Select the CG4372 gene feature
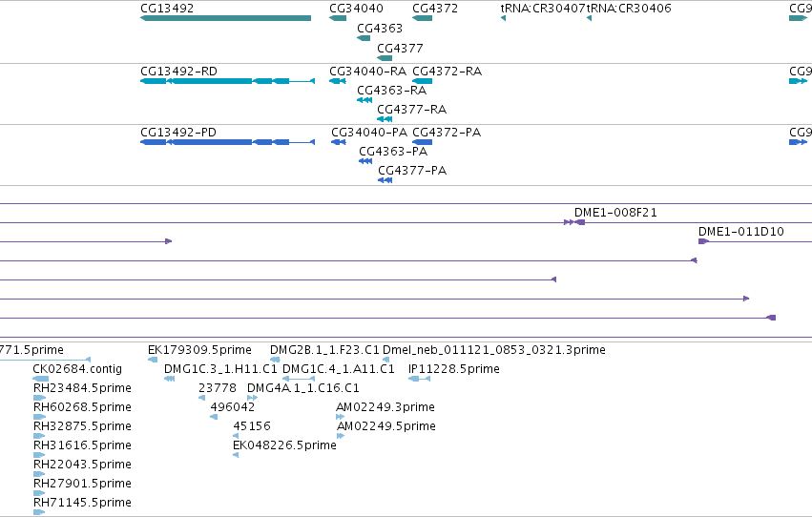The height and width of the screenshot is (517, 812). [x=422, y=18]
